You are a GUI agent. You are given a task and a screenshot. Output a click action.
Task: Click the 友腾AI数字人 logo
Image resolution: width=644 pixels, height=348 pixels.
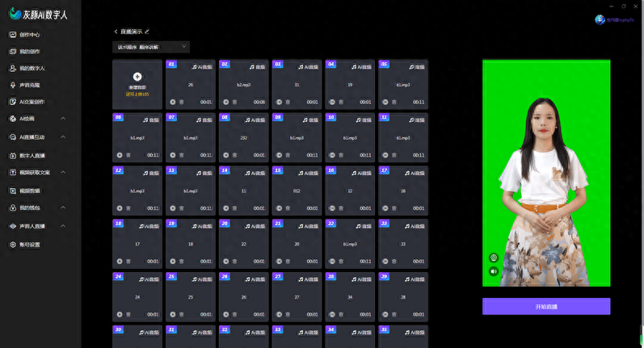coord(38,14)
